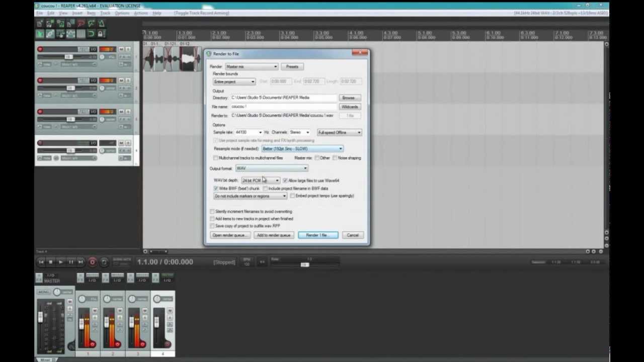Click the Wildcards button
Screen dimensions: 644x362
click(349, 107)
